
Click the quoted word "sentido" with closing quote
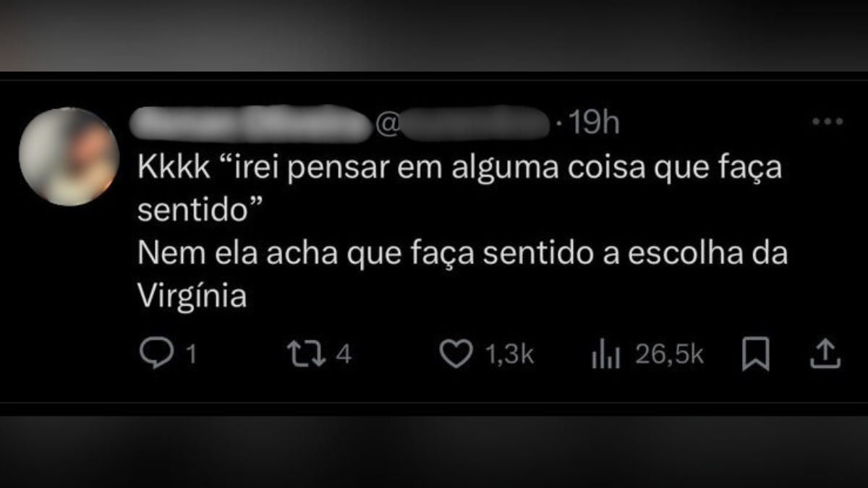pos(199,210)
